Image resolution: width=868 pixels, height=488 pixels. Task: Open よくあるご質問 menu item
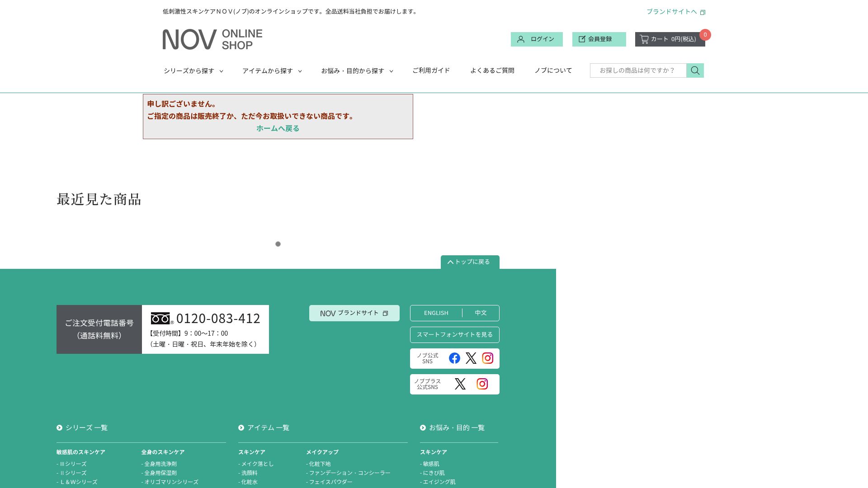pos(492,70)
